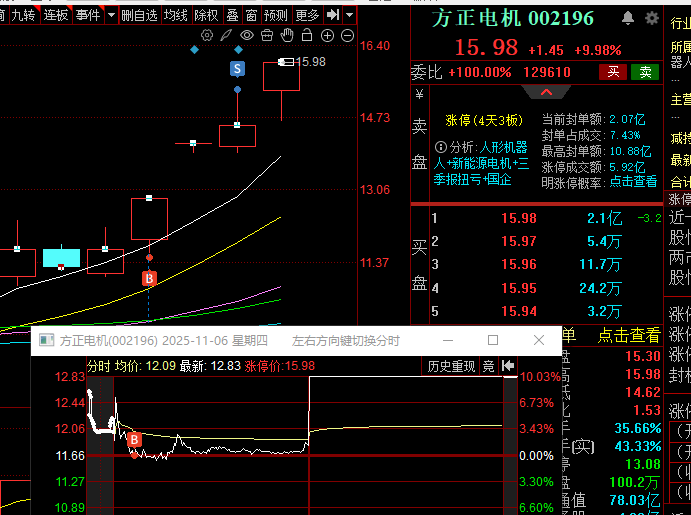Toggle the chart lock icon
This screenshot has width=691, height=515.
[307, 35]
